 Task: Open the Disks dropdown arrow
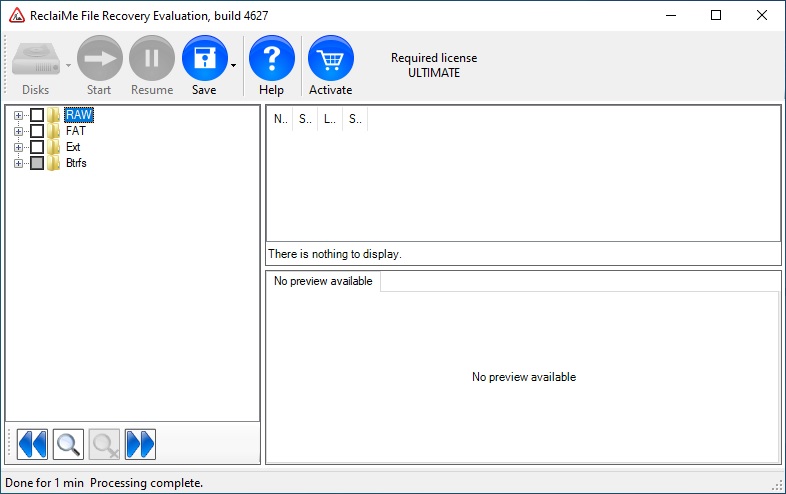click(68, 65)
